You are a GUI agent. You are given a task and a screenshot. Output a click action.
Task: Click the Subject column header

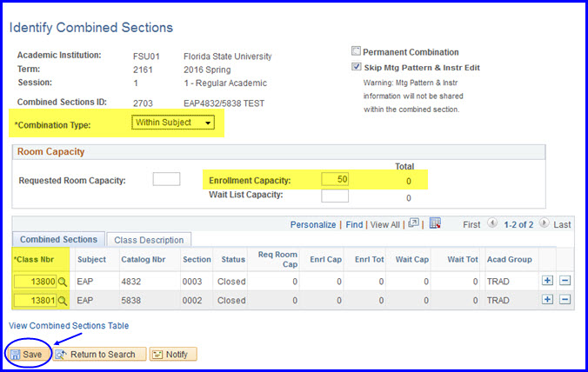pyautogui.click(x=92, y=259)
